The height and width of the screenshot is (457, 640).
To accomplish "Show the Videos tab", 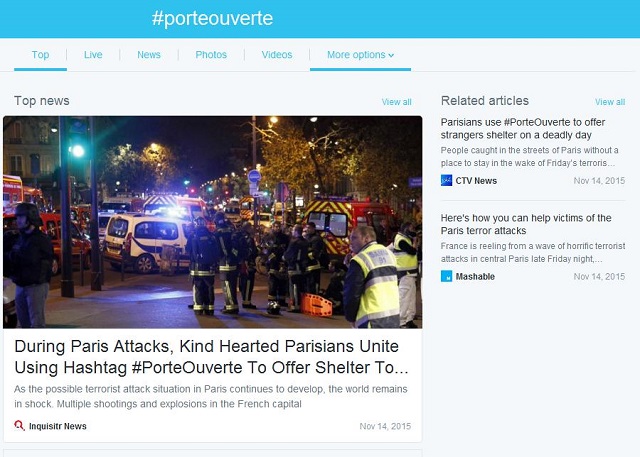I will click(x=277, y=55).
